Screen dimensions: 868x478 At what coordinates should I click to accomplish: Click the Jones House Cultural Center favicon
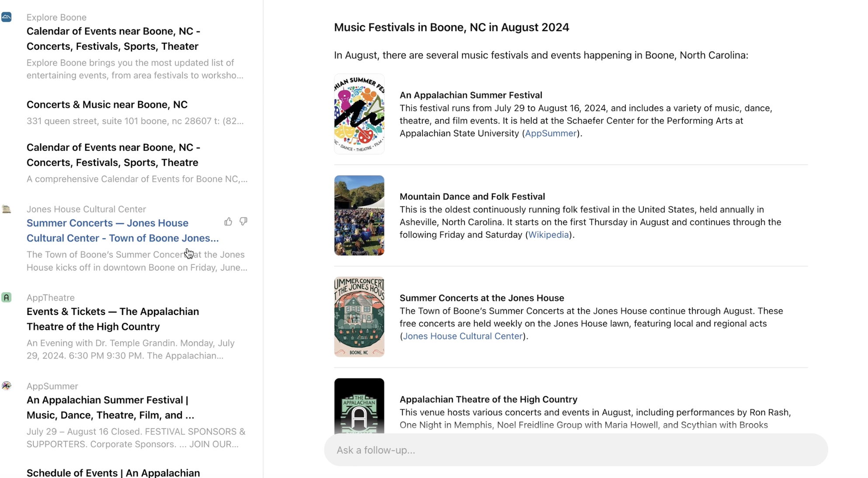click(x=7, y=209)
